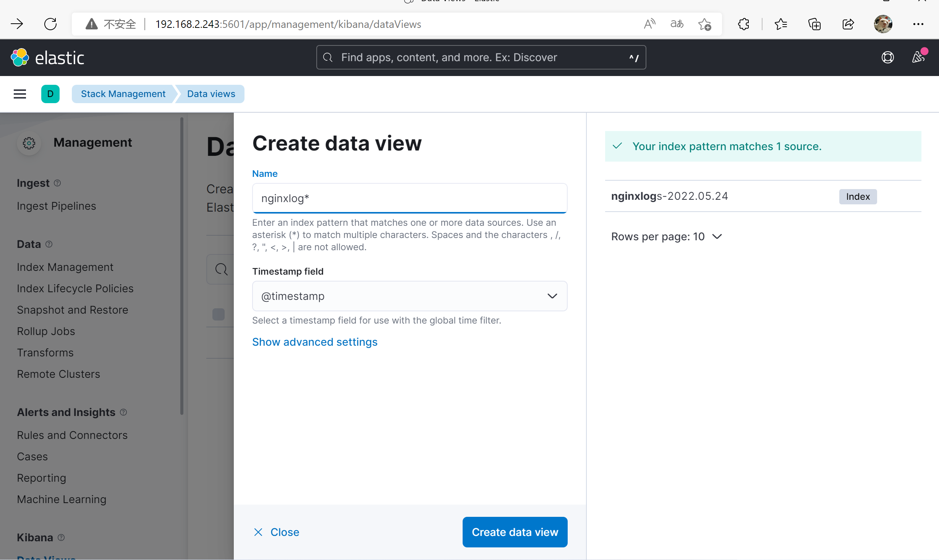Open Index Management in the sidebar
Viewport: 939px width, 560px height.
(x=65, y=267)
